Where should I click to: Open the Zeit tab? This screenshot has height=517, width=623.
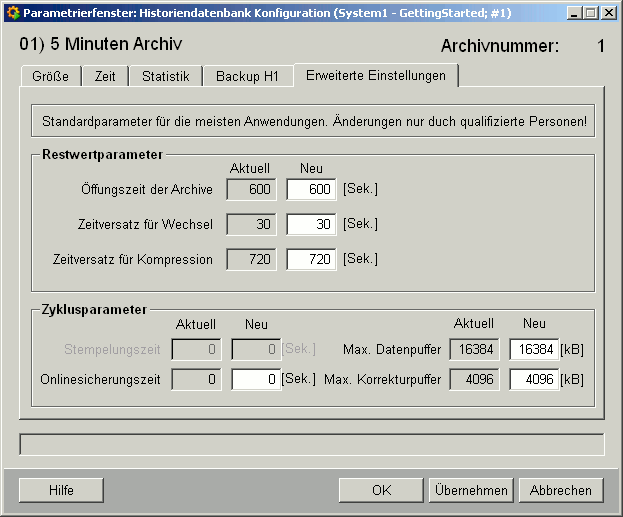pos(105,77)
